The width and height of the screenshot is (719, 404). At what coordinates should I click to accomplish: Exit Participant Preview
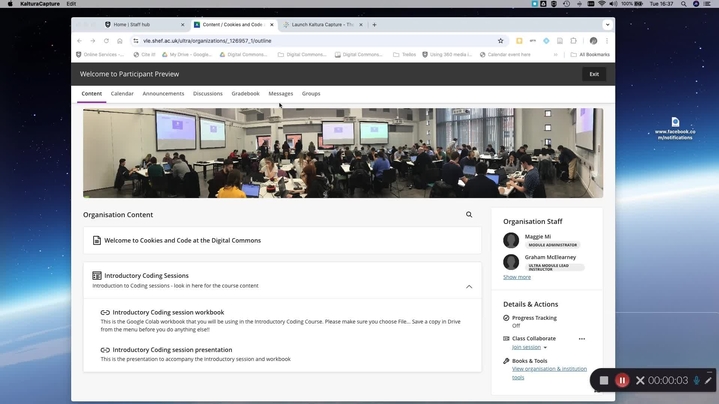pyautogui.click(x=594, y=74)
